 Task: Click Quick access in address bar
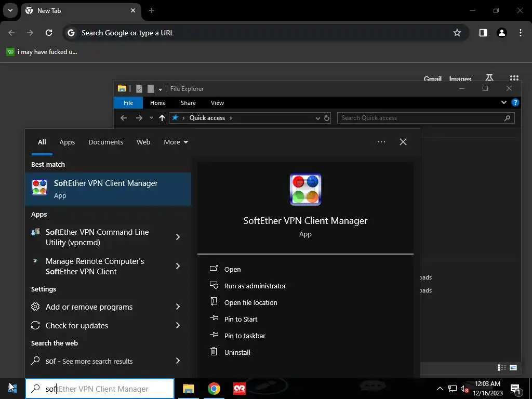207,118
